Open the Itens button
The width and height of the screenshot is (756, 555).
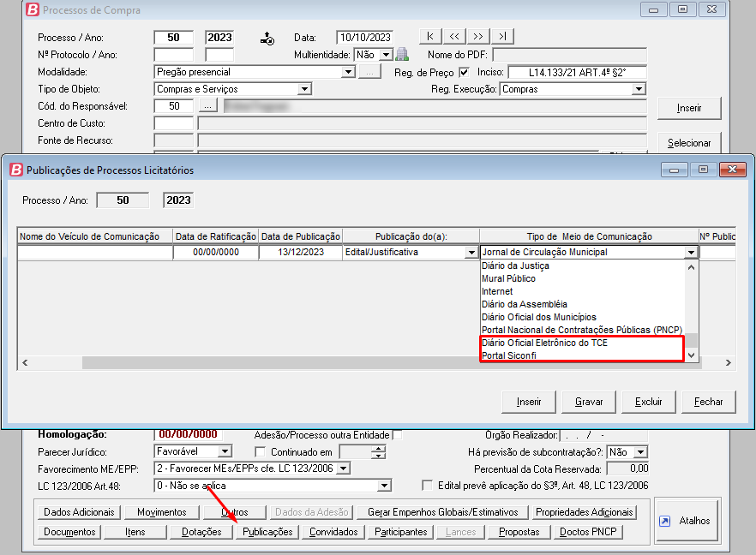tap(135, 532)
